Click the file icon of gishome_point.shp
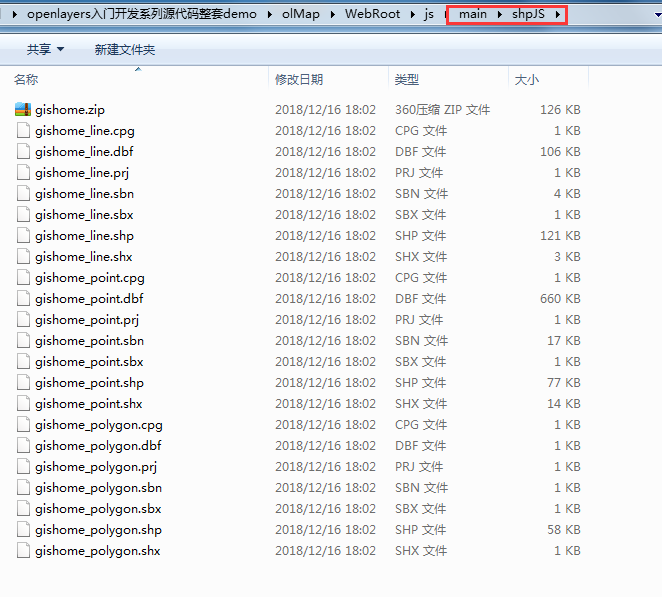 pyautogui.click(x=23, y=383)
